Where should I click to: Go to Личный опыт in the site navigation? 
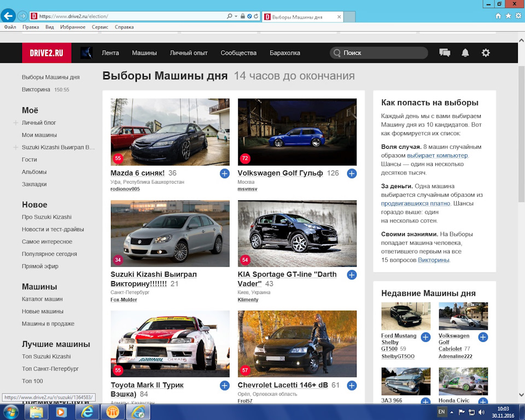189,53
